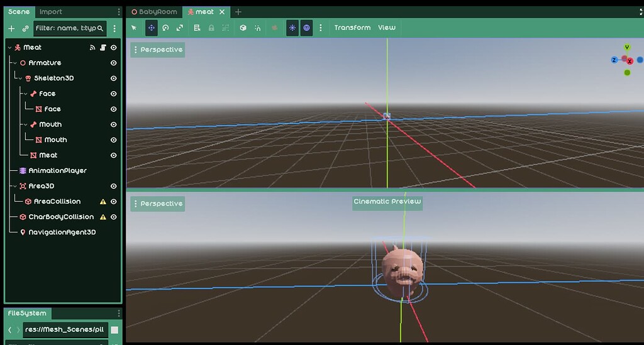View the CharBodyCollision configuration warning
644x345 pixels.
click(103, 217)
